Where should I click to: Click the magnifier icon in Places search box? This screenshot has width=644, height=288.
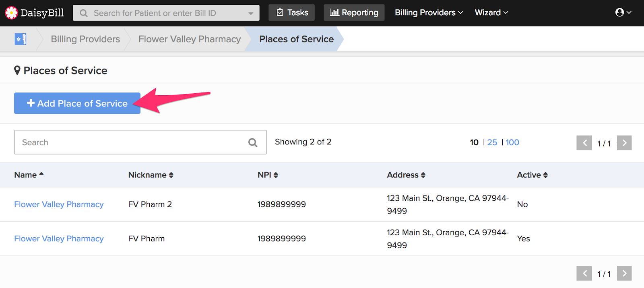[253, 142]
